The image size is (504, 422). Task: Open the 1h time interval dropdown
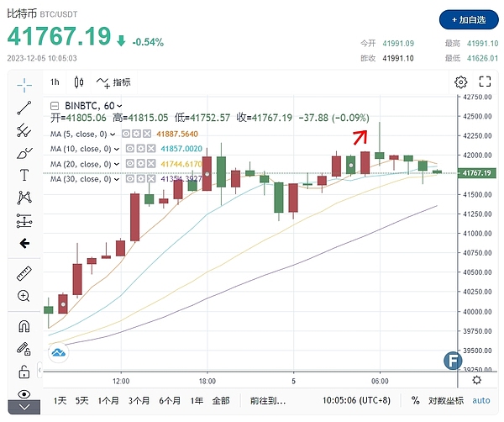click(55, 82)
